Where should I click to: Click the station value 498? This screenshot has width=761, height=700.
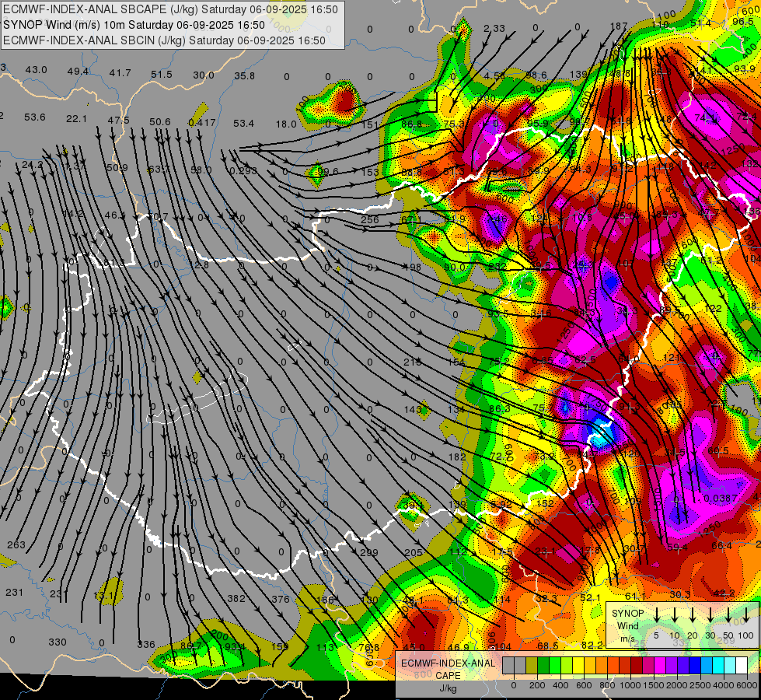click(412, 267)
